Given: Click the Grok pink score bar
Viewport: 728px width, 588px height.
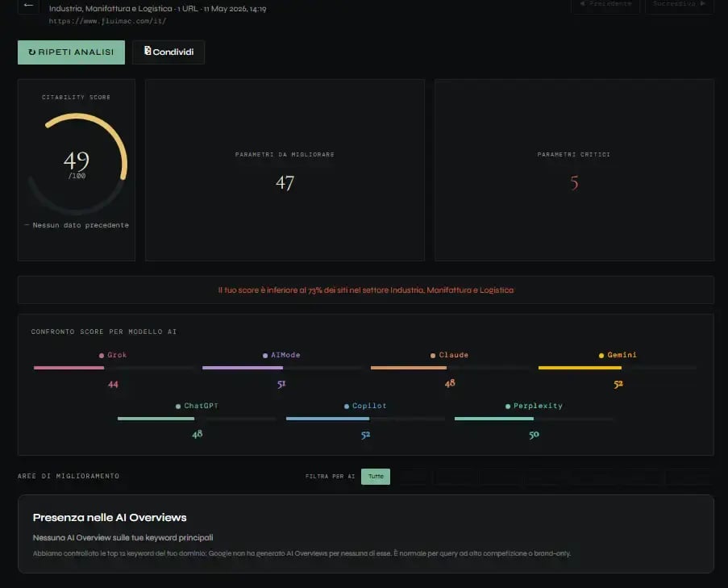Looking at the screenshot, I should 69,368.
